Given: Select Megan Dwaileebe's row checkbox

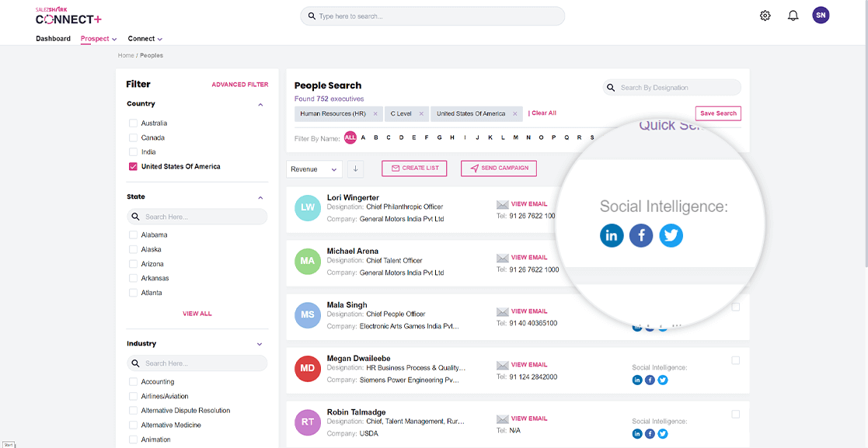Looking at the screenshot, I should [x=736, y=360].
